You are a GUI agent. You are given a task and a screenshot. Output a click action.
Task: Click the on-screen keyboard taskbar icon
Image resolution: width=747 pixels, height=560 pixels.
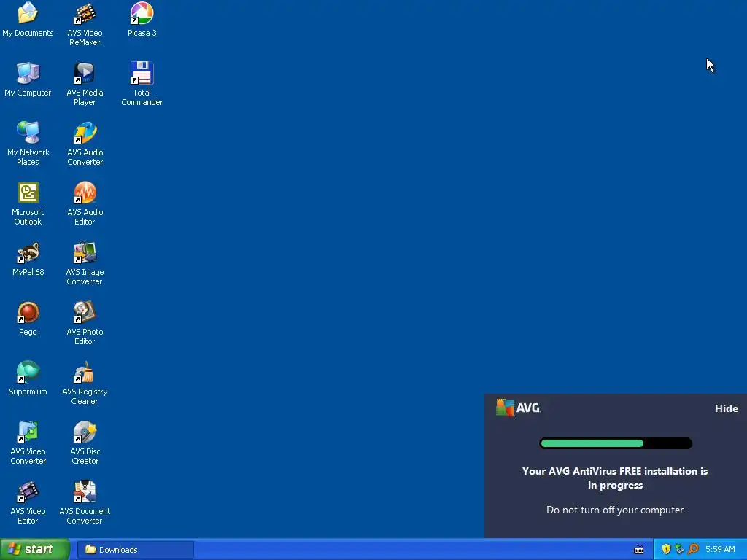pyautogui.click(x=639, y=550)
